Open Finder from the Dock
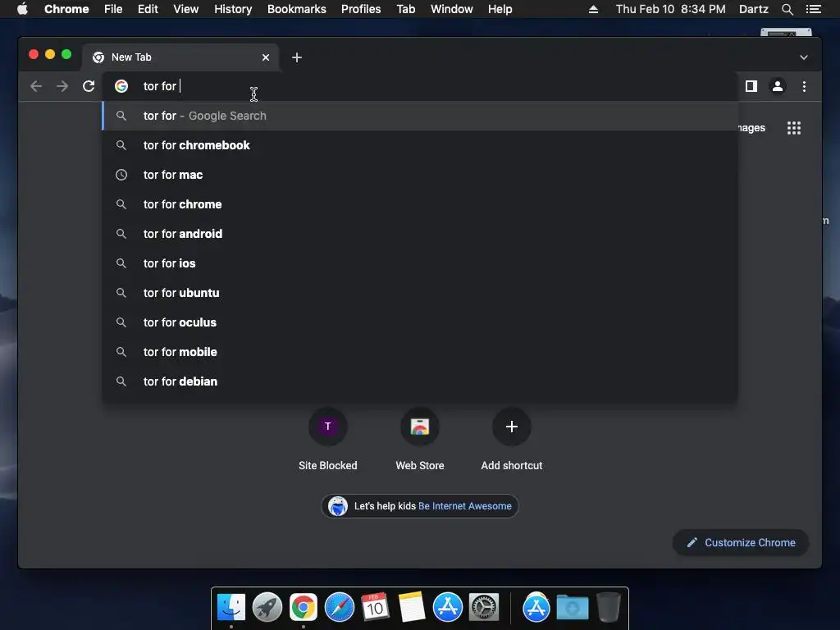The height and width of the screenshot is (630, 840). point(231,608)
